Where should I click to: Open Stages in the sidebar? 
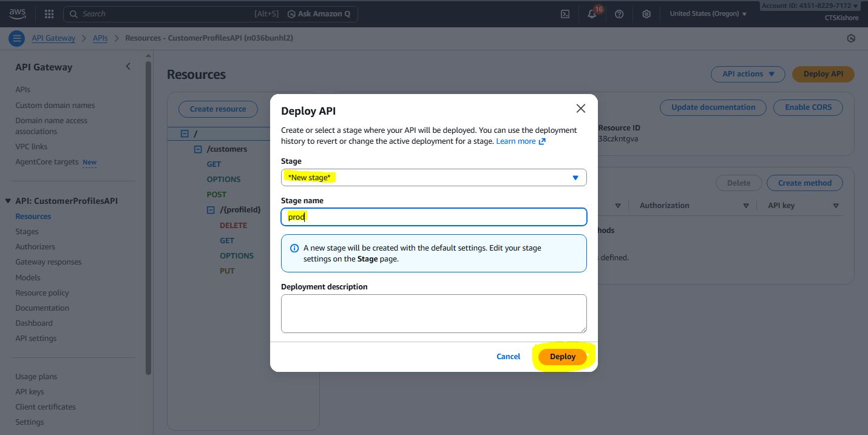[x=27, y=232]
